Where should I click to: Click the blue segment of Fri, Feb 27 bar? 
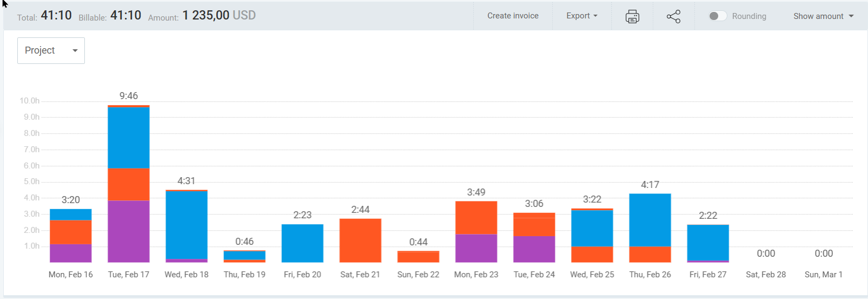coord(708,243)
